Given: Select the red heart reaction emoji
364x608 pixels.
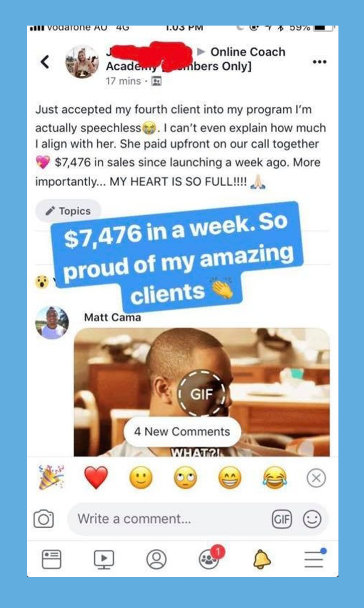Looking at the screenshot, I should pyautogui.click(x=96, y=478).
